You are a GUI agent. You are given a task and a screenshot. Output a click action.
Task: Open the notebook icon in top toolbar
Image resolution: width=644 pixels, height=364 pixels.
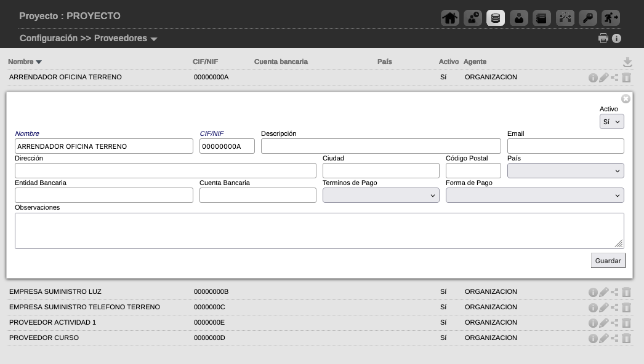pyautogui.click(x=541, y=18)
